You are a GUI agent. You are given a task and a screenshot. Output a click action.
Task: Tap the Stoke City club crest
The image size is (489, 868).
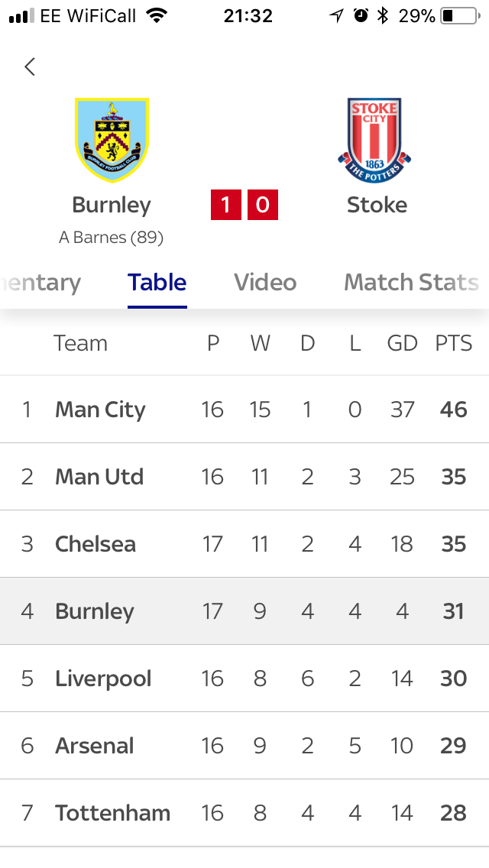375,141
